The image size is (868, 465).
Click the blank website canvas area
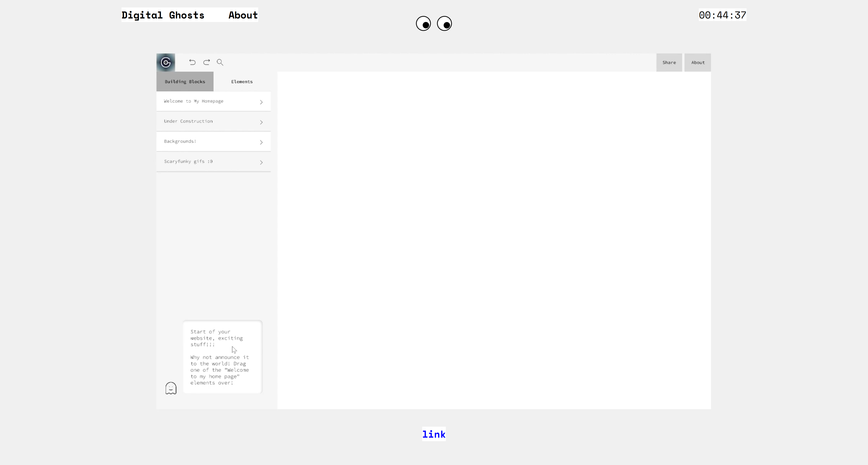494,240
